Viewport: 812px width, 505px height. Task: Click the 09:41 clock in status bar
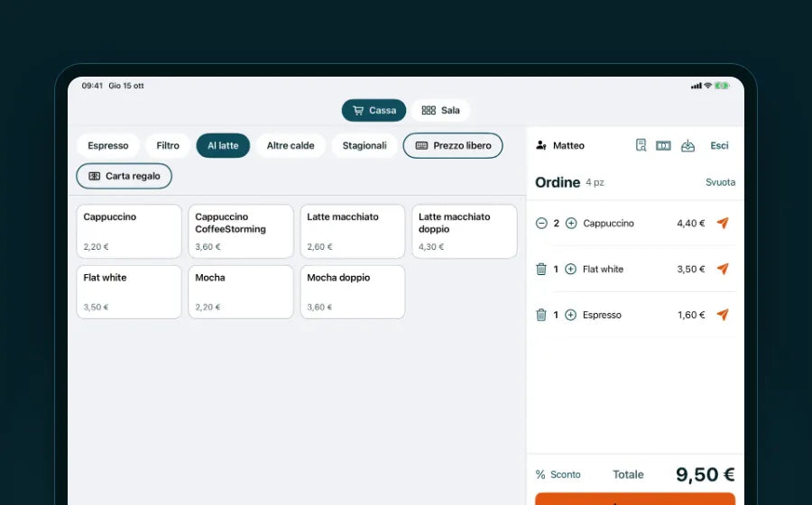coord(92,86)
